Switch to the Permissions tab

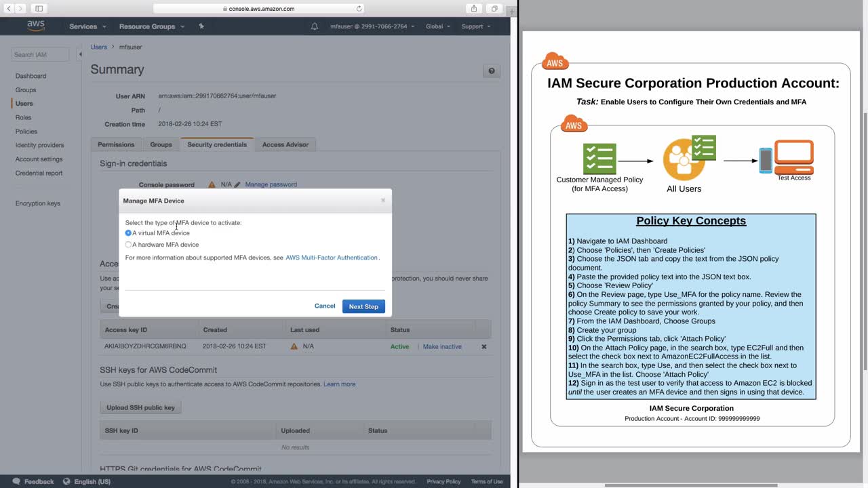[116, 144]
